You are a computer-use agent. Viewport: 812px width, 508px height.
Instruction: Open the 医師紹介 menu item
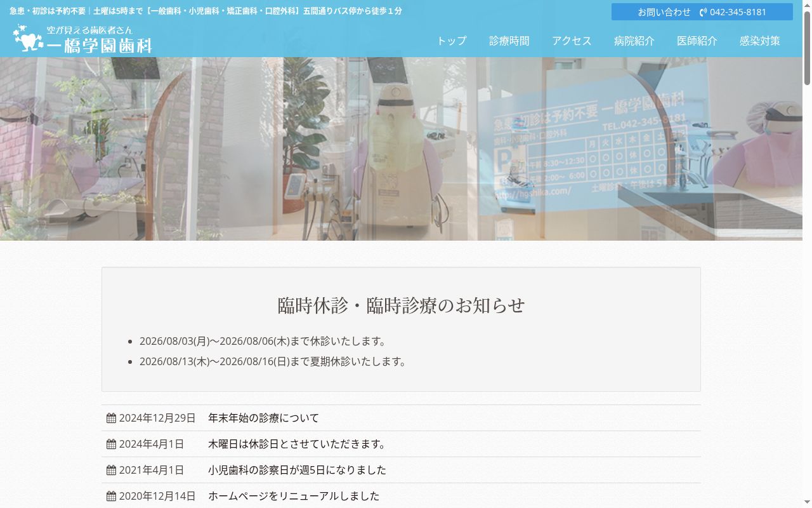point(697,41)
